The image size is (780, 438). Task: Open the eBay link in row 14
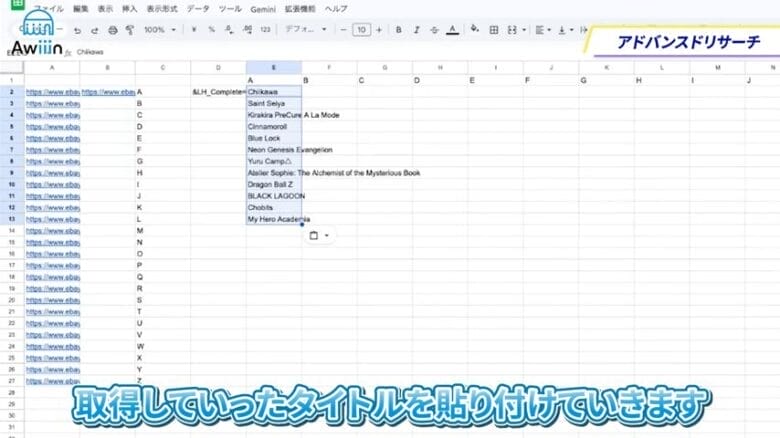(53, 231)
